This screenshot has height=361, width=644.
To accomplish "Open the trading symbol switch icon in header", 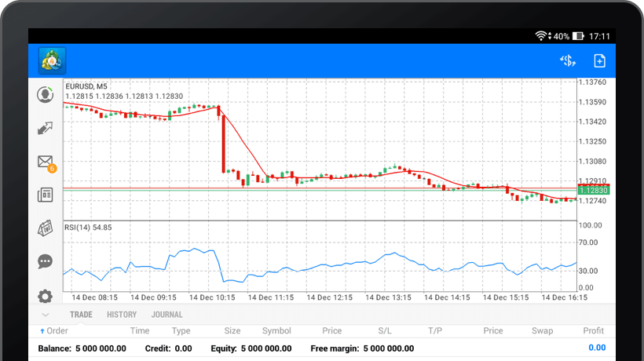I will click(x=568, y=61).
